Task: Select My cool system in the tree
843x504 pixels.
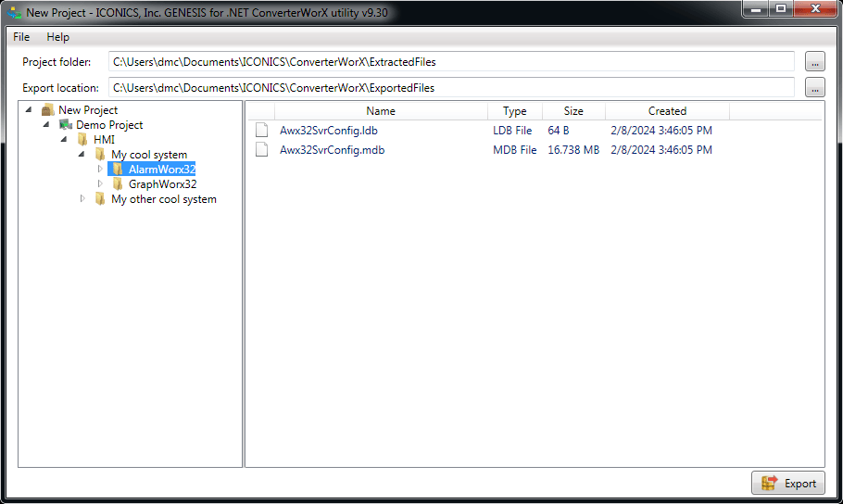Action: click(x=149, y=155)
